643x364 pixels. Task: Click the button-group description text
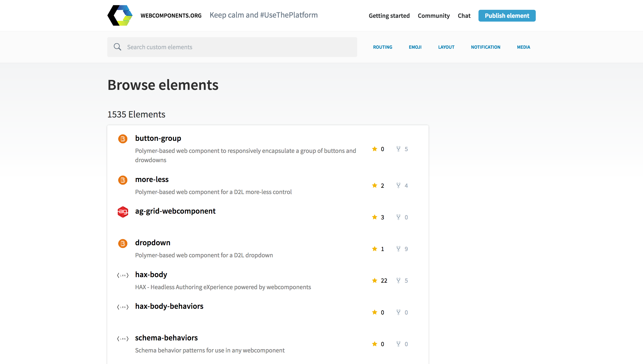(245, 155)
